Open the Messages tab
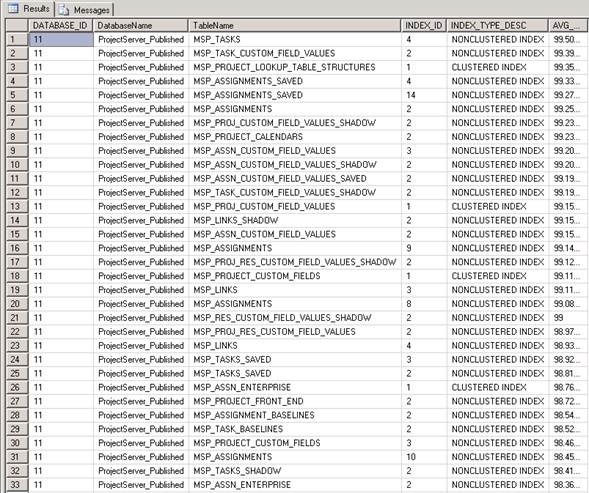This screenshot has height=493, width=589. tap(85, 10)
